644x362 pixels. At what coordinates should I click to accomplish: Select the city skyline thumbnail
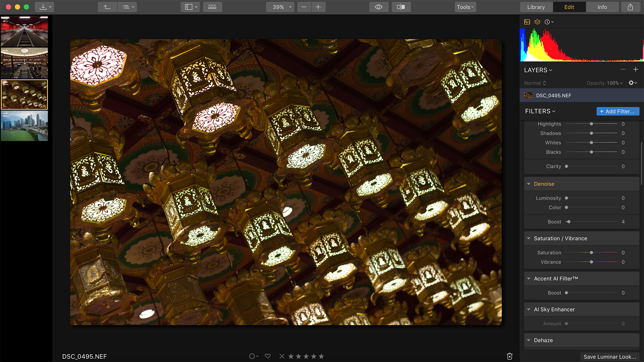click(24, 126)
